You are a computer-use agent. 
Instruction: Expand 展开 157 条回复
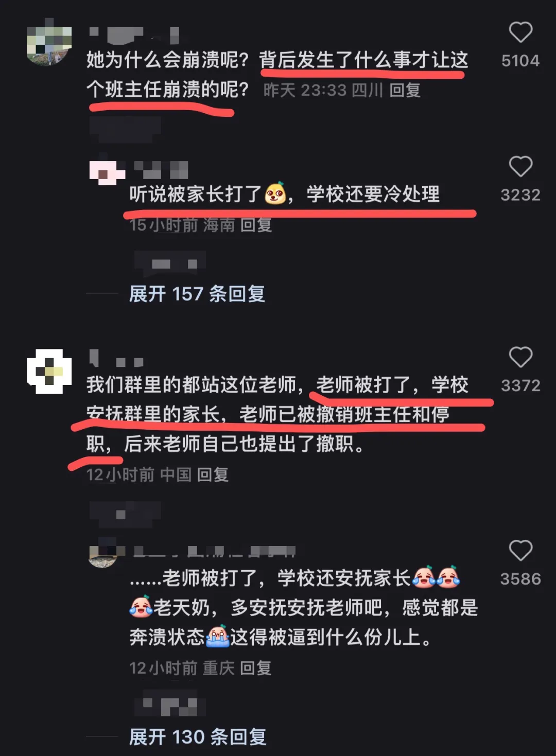(x=197, y=294)
